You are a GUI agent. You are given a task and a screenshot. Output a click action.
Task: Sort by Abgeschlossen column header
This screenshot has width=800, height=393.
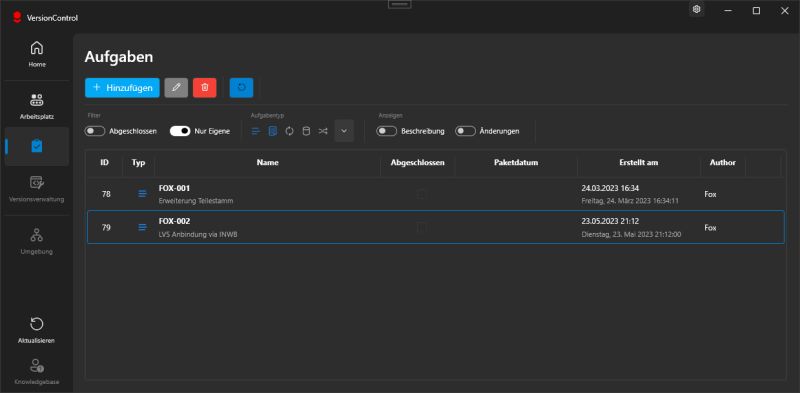point(417,163)
